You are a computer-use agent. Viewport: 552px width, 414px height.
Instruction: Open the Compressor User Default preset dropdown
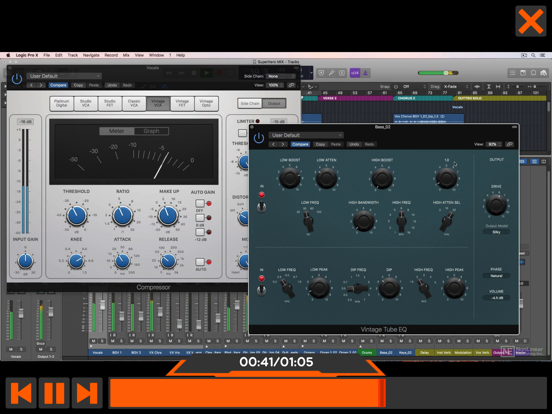click(x=64, y=76)
